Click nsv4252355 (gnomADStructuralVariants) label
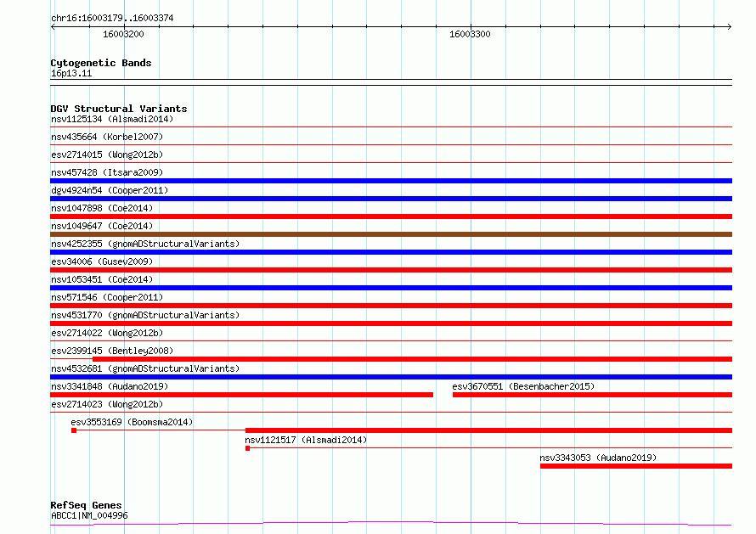Screen dimensions: 756x534 [145, 244]
